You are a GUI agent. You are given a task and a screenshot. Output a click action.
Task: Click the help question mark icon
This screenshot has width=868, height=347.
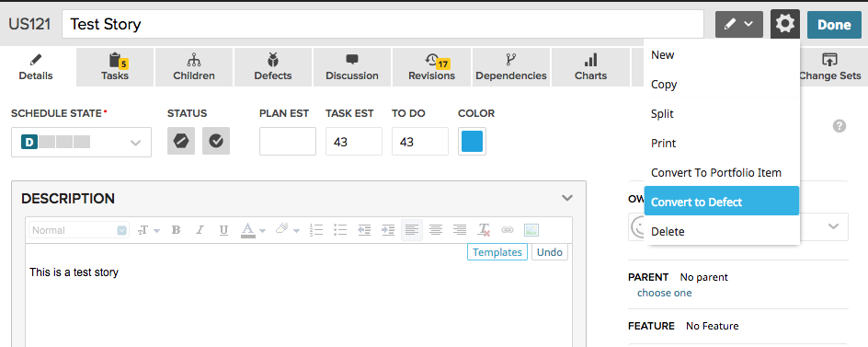(839, 126)
